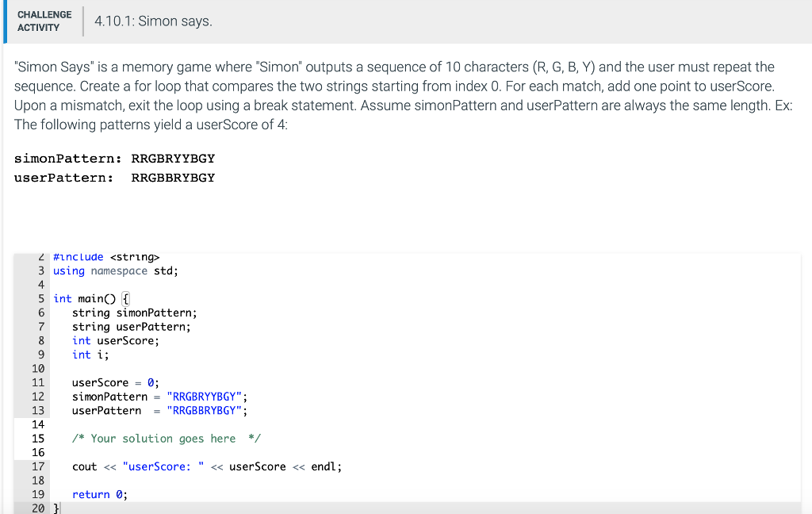Select the activity title 4.10.1: Simon says
This screenshot has height=514, width=812.
(152, 21)
